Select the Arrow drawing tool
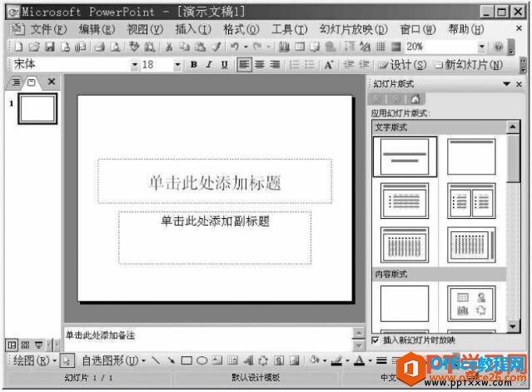Image resolution: width=532 pixels, height=392 pixels. pyautogui.click(x=171, y=360)
